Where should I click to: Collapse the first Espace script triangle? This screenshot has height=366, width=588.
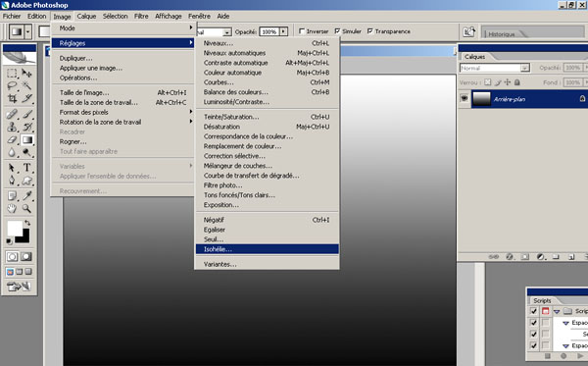coord(565,323)
